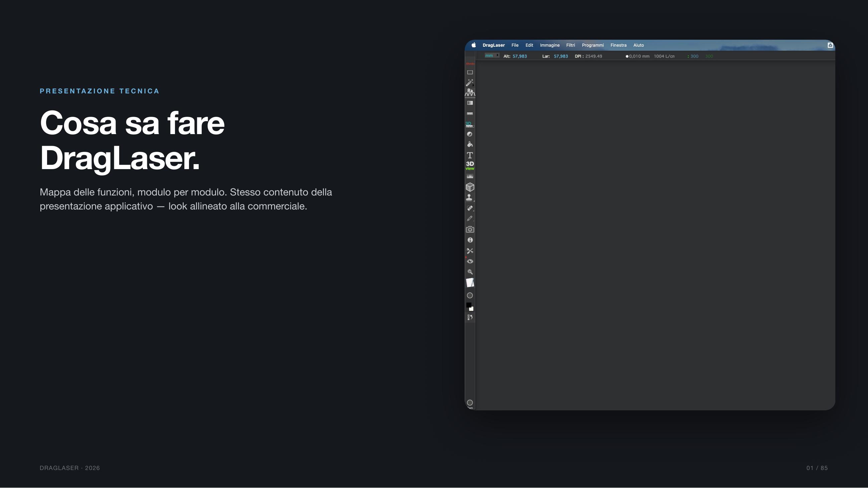Open the Ra roughness profile tool

click(470, 92)
